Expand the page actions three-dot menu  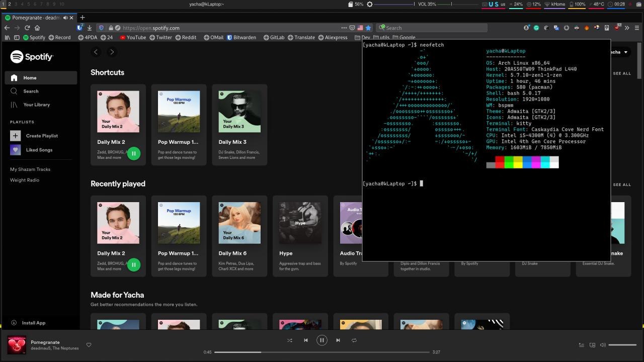(344, 28)
